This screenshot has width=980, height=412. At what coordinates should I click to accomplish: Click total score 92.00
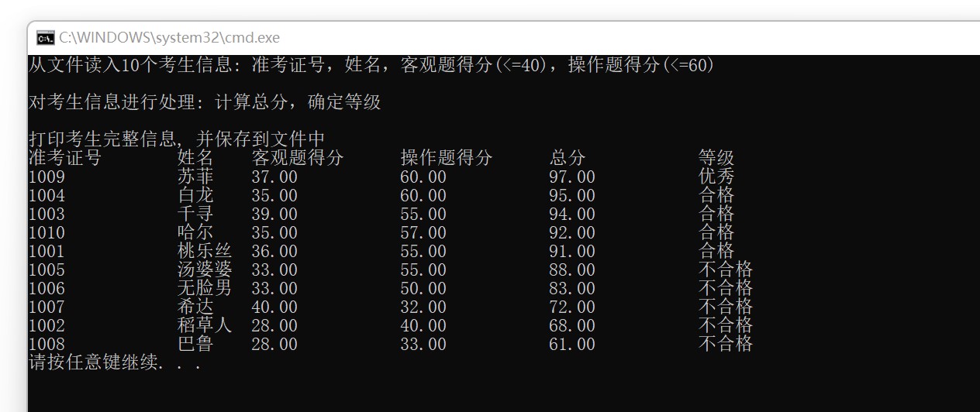tap(572, 233)
